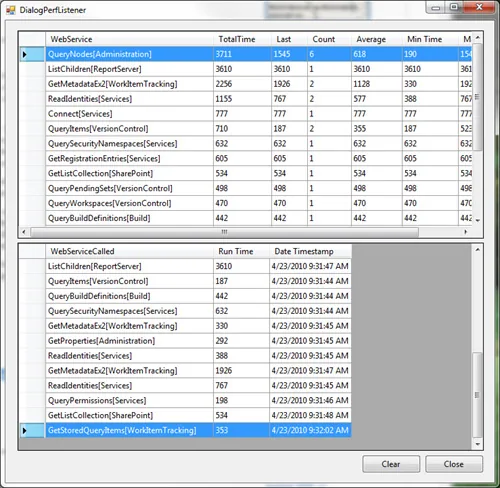Image resolution: width=500 pixels, height=488 pixels.
Task: Click Average cell 355
Action: (377, 129)
